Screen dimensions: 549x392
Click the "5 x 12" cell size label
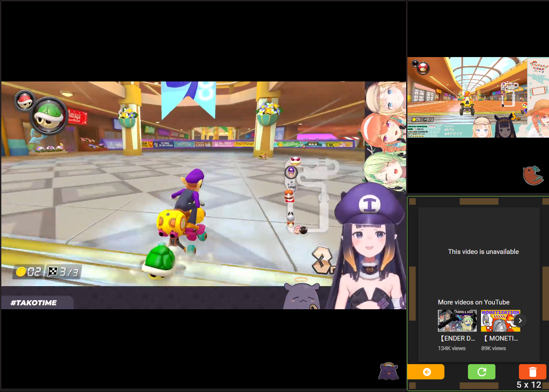coord(529,385)
